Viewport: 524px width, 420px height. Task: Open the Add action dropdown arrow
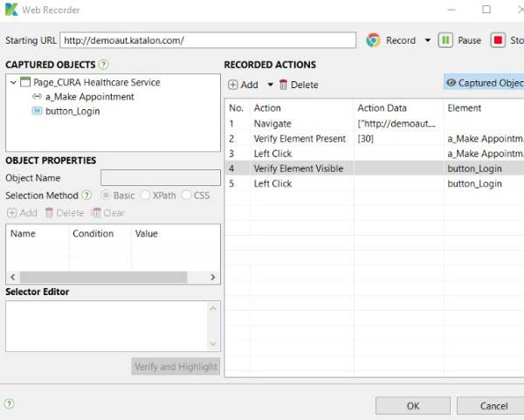click(x=271, y=85)
